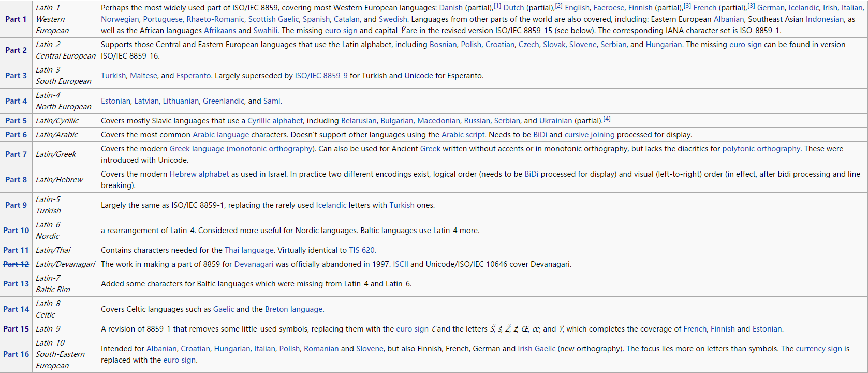The height and width of the screenshot is (373, 868).
Task: Follow the Esperanto link in Part 3
Action: 193,76
